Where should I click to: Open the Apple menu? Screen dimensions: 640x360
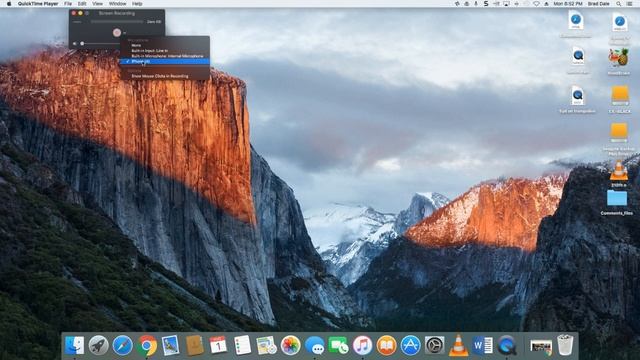pyautogui.click(x=9, y=4)
